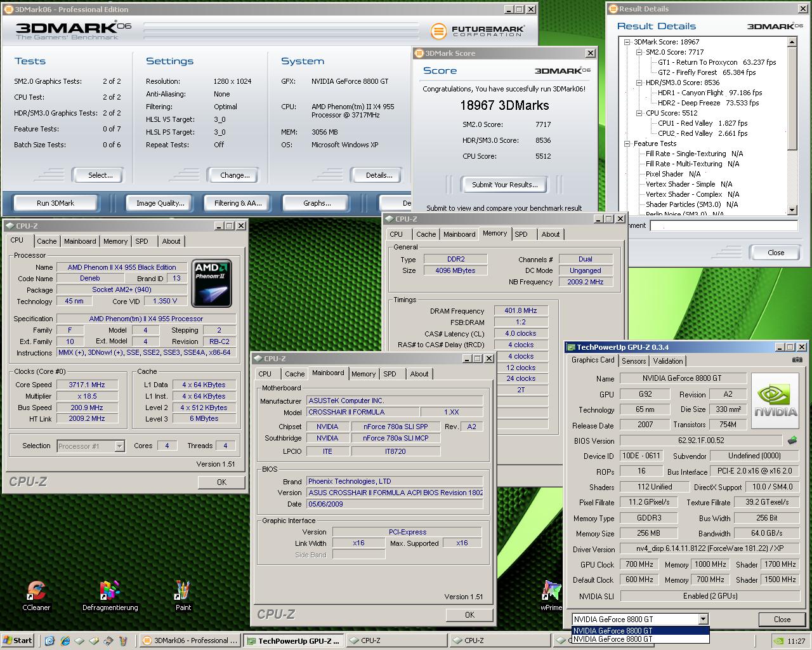This screenshot has width=812, height=650.
Task: Close the Result Details dialog with Close button
Action: pyautogui.click(x=776, y=253)
